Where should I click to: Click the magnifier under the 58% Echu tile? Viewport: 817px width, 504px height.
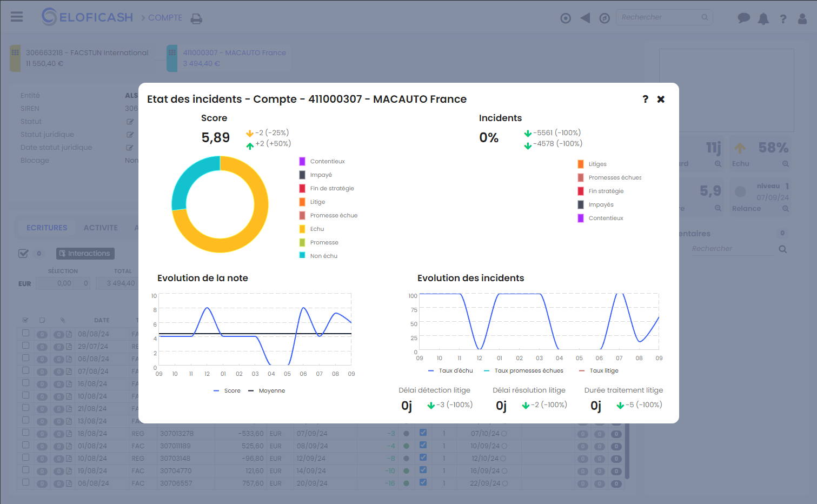coord(786,164)
